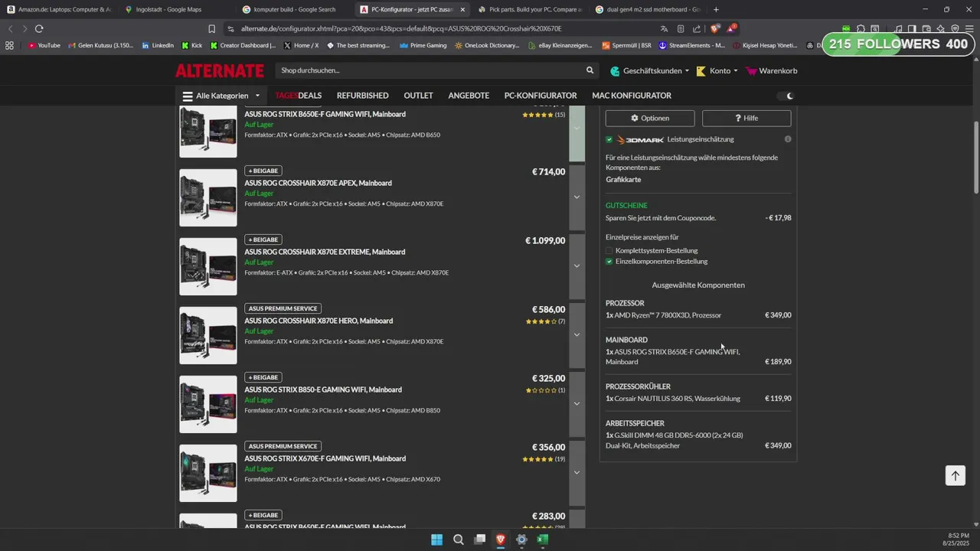Open Kick bookmark
This screenshot has height=551, width=980.
click(192, 45)
